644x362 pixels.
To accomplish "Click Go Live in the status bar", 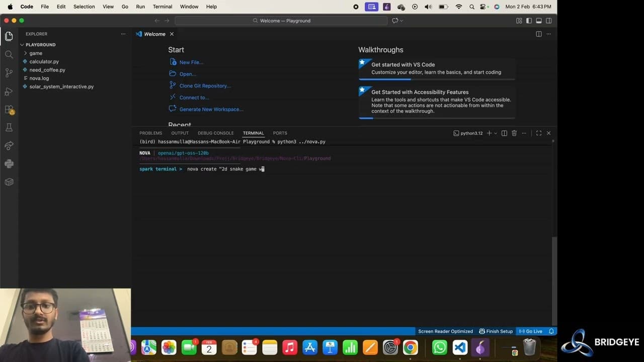I will [x=531, y=331].
